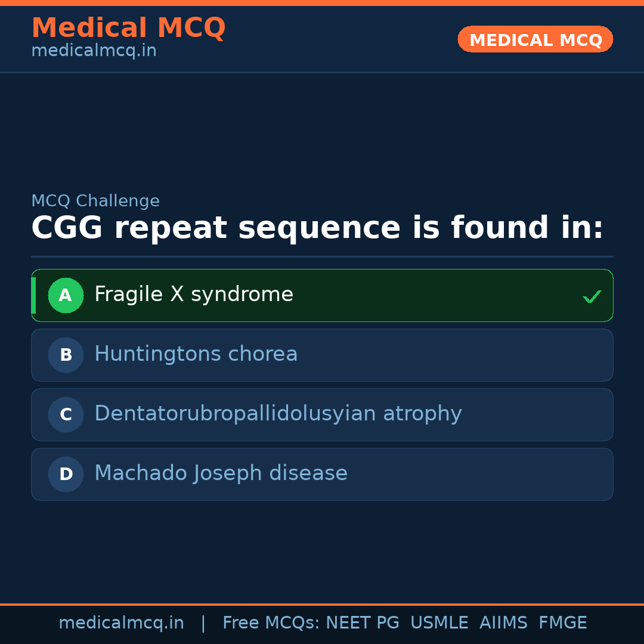Image resolution: width=644 pixels, height=644 pixels.
Task: Select the Fragile X syndrome answer option
Action: pyautogui.click(x=322, y=295)
